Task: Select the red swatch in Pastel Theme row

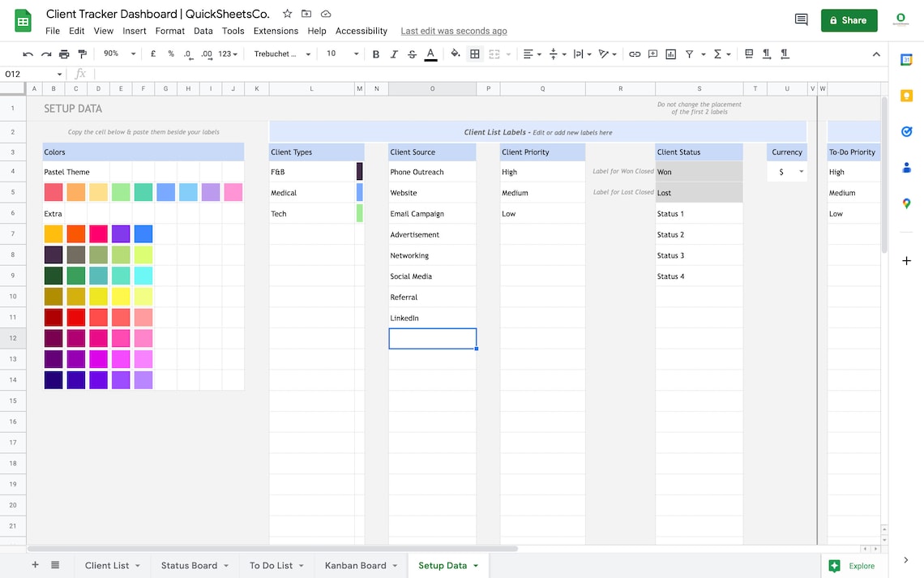Action: pyautogui.click(x=53, y=192)
